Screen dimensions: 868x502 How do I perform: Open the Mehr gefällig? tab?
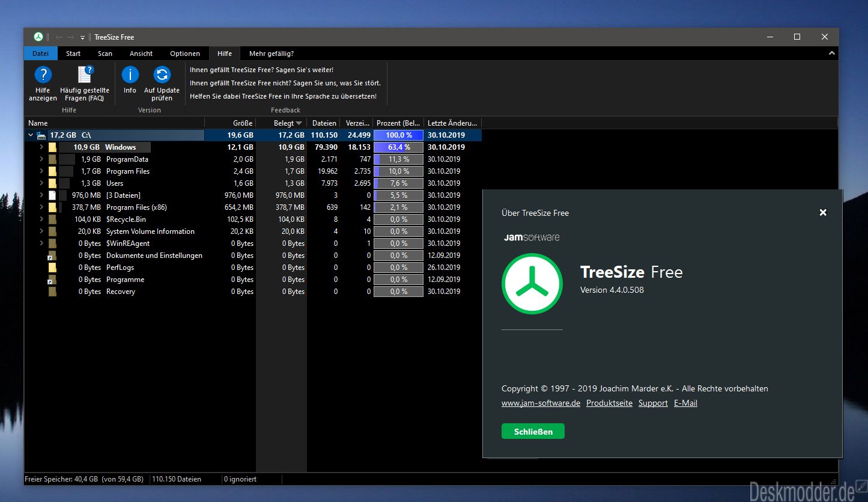pyautogui.click(x=272, y=54)
